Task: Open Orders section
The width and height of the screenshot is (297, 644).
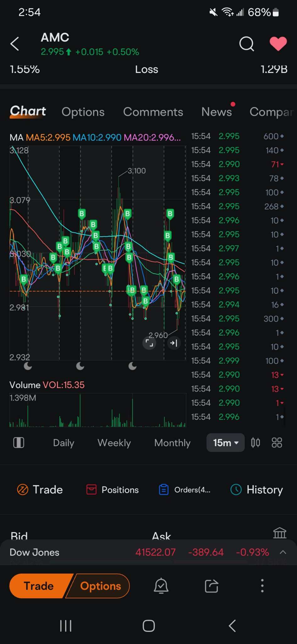Action: pos(185,490)
